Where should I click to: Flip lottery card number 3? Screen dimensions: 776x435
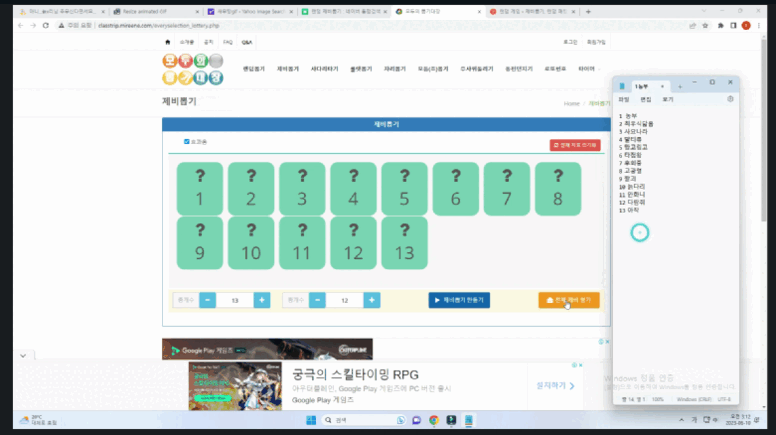coord(302,189)
